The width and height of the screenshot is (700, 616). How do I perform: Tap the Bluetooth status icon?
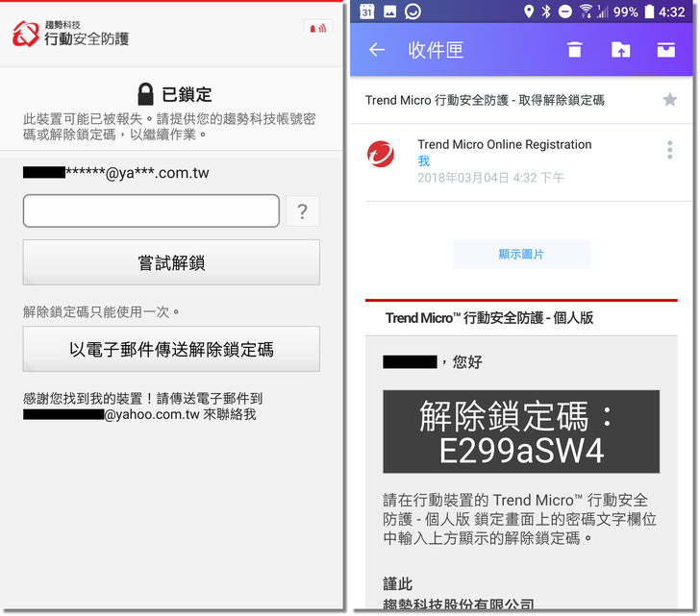pyautogui.click(x=545, y=12)
